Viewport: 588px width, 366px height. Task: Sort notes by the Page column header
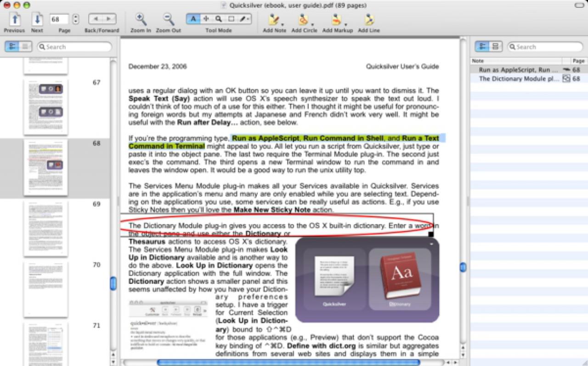pyautogui.click(x=579, y=61)
